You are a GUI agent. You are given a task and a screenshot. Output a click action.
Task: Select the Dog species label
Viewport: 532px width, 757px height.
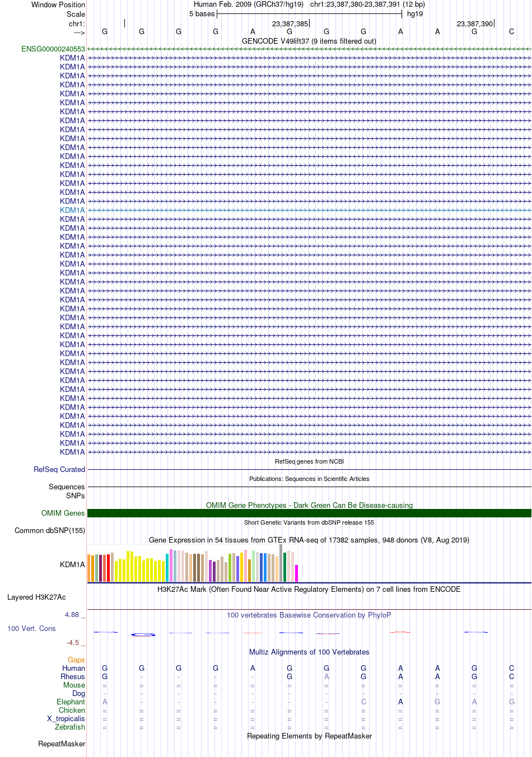coord(79,694)
